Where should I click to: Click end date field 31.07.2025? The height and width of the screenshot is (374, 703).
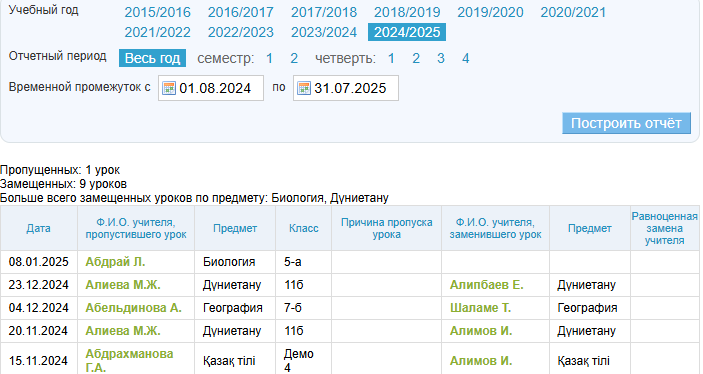click(346, 88)
